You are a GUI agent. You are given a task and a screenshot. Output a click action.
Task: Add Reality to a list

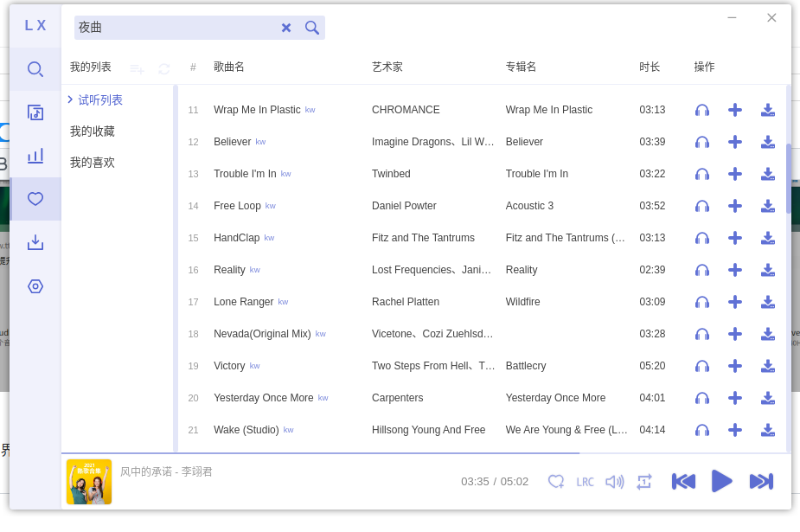tap(734, 270)
